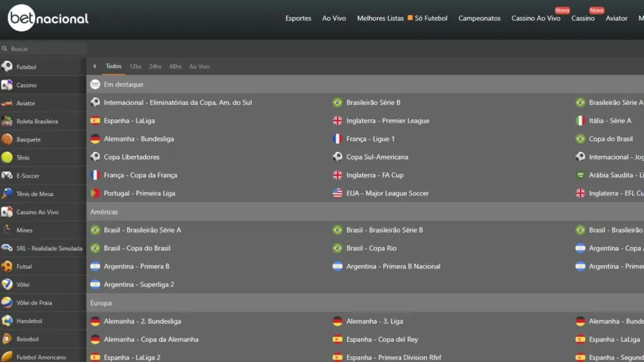Select the Todos filter tab
644x362 pixels.
pos(113,66)
